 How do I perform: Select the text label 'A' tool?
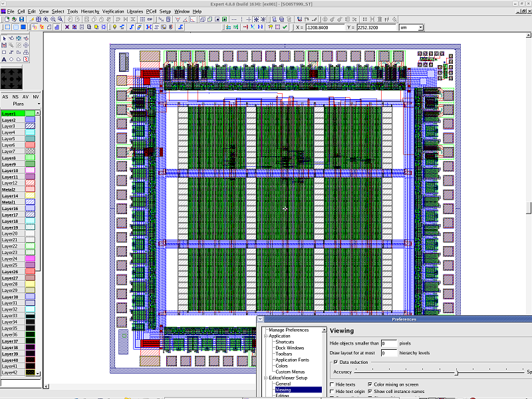[x=4, y=59]
